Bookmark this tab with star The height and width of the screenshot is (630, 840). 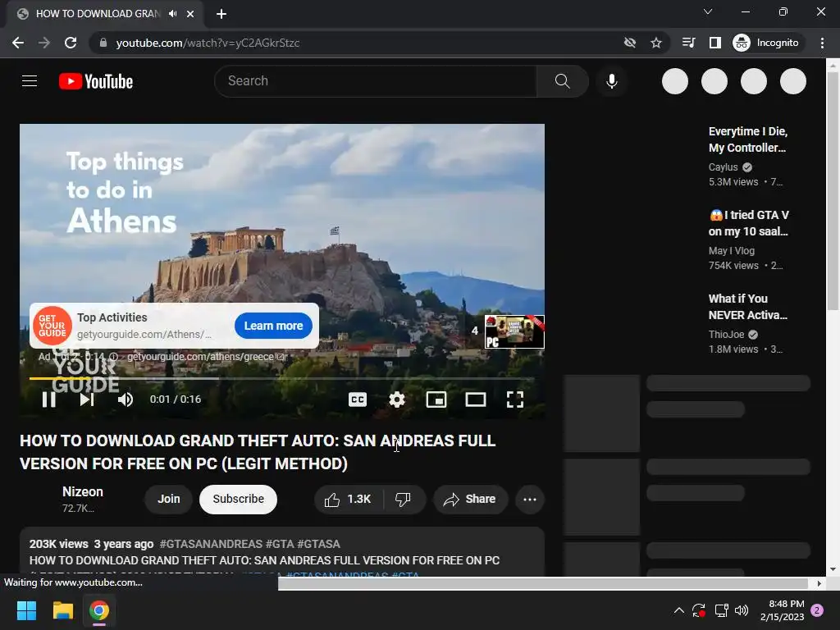click(x=656, y=43)
